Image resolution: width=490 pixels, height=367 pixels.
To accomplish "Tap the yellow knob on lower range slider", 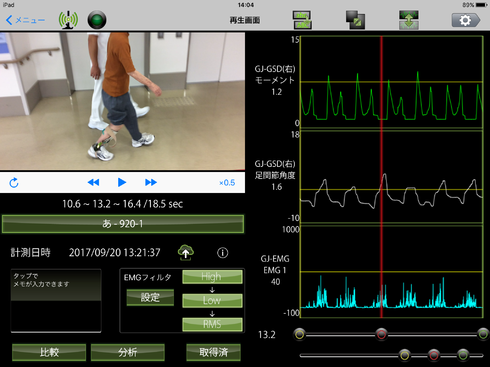I will point(405,355).
